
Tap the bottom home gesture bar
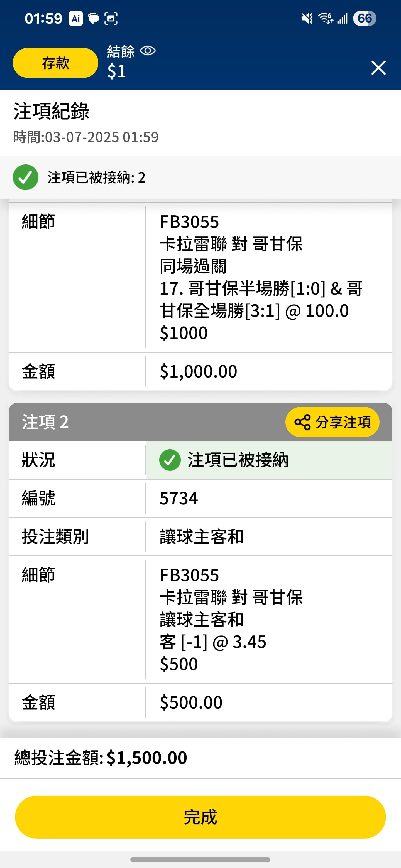pyautogui.click(x=200, y=859)
